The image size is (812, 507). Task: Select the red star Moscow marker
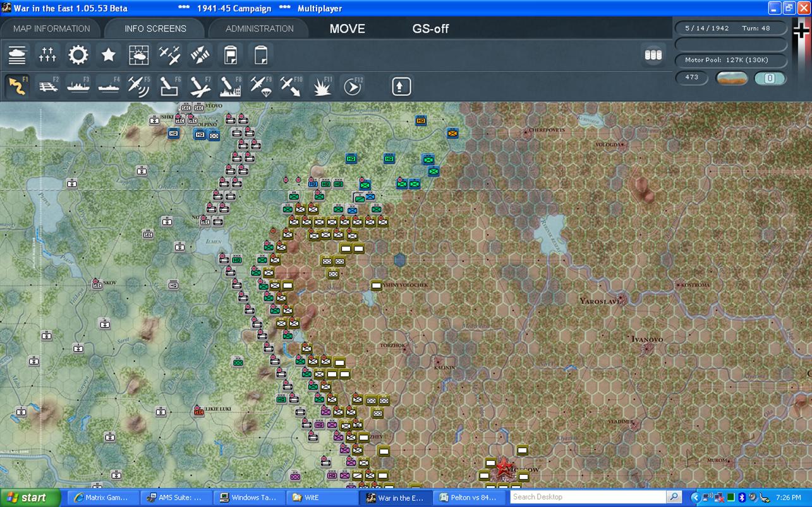(x=504, y=468)
